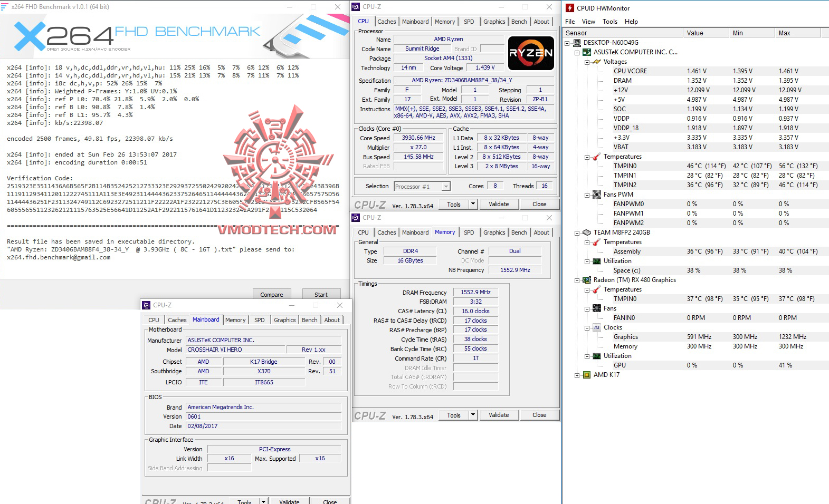The width and height of the screenshot is (829, 504).
Task: Click the CROSSHAIR VI HERO model field
Action: [x=235, y=350]
